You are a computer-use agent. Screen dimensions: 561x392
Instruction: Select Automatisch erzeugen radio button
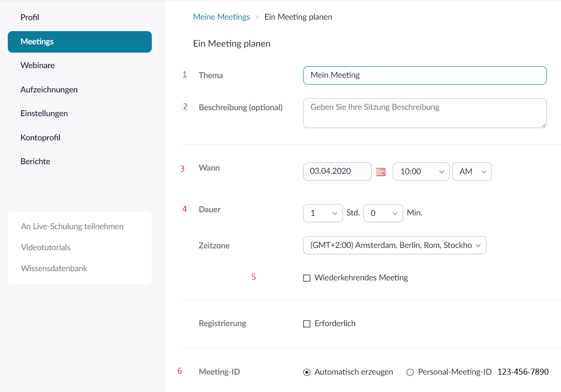click(x=307, y=372)
